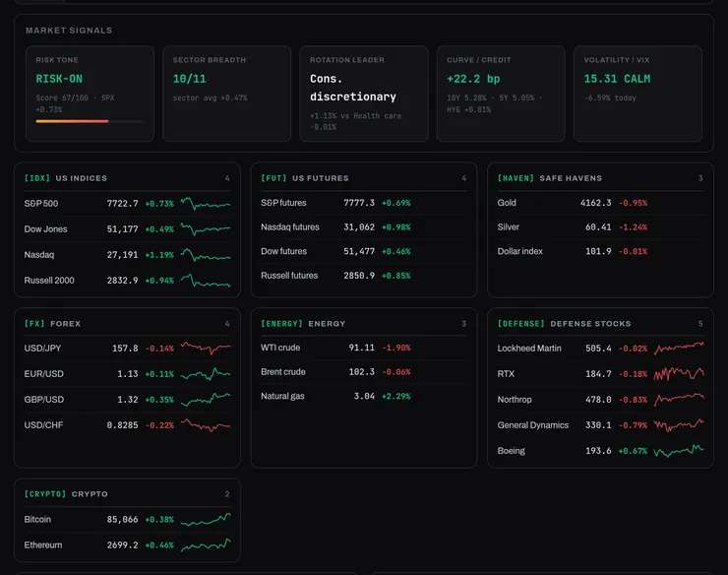Select the Curve / Credit card
The image size is (728, 575).
501,94
